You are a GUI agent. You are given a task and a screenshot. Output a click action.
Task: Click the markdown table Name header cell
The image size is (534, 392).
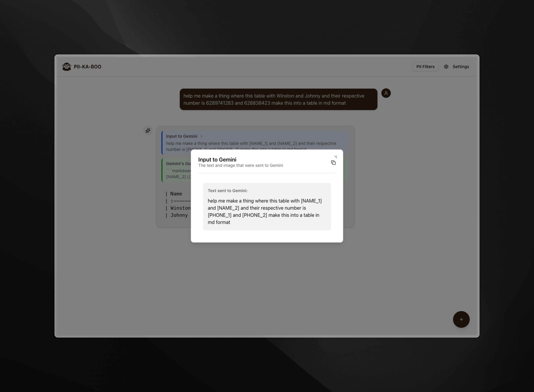pos(176,194)
